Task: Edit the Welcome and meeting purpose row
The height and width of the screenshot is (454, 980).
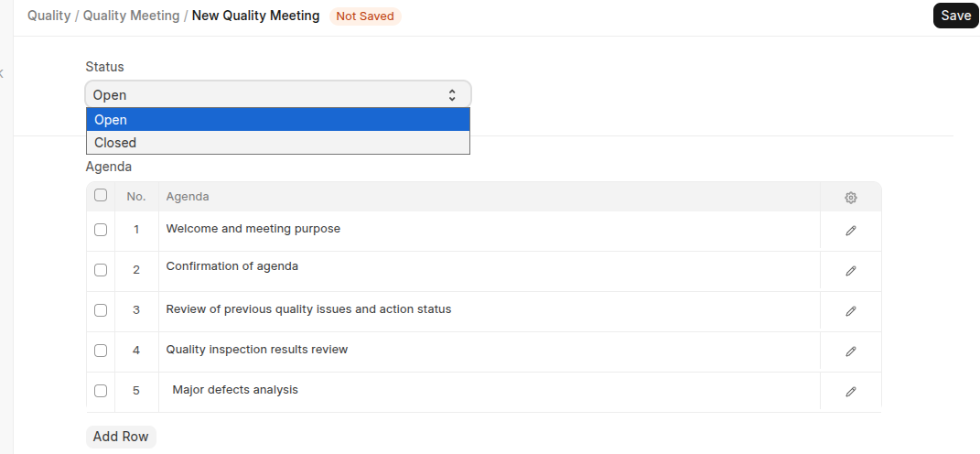Action: (x=850, y=231)
